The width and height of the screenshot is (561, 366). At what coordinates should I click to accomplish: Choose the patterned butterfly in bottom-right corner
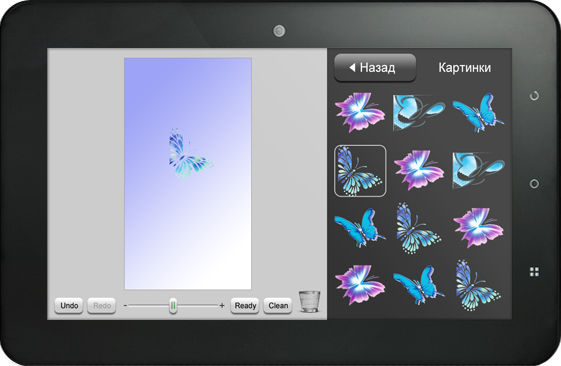pyautogui.click(x=478, y=286)
